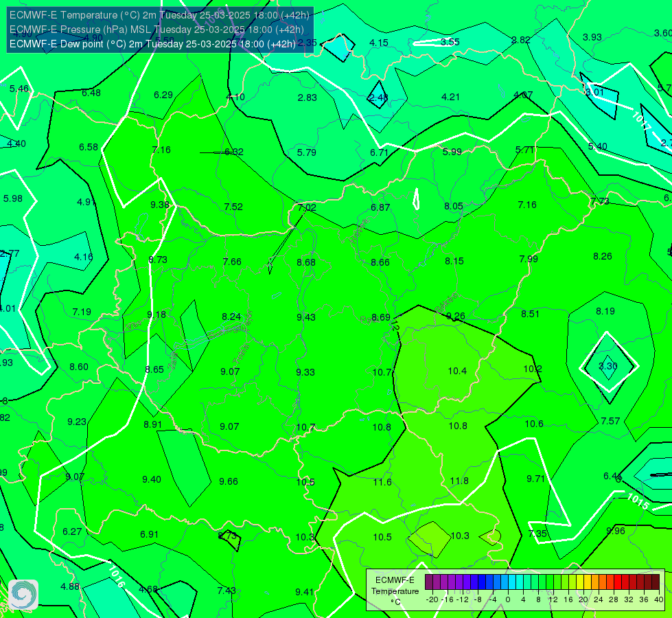The width and height of the screenshot is (672, 618).
Task: Click the 7.02 temperature value
Action: pyautogui.click(x=307, y=207)
